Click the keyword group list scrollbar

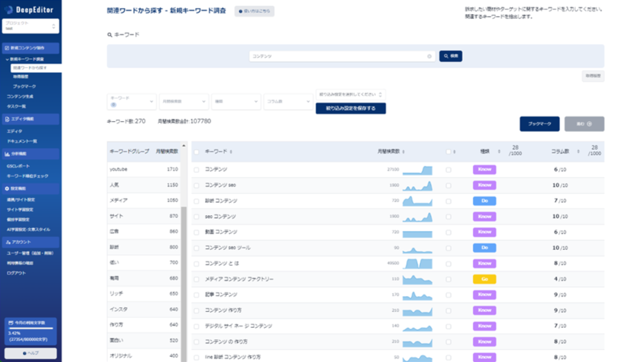click(x=184, y=284)
